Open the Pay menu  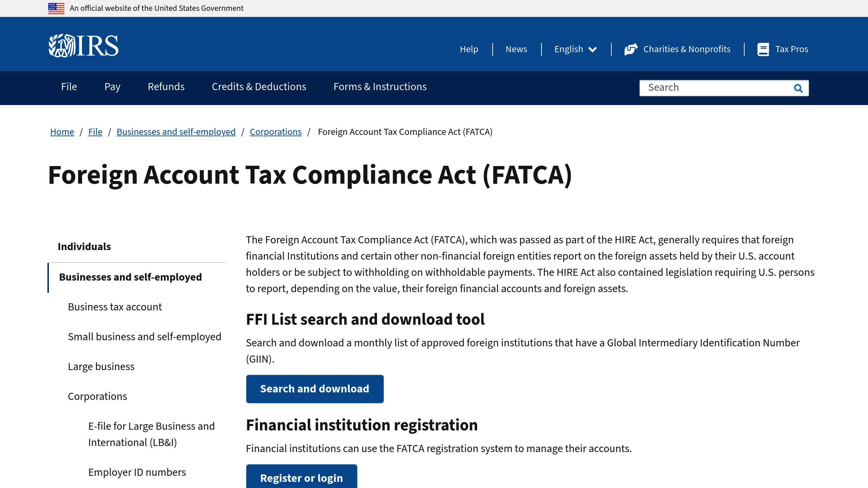(112, 87)
